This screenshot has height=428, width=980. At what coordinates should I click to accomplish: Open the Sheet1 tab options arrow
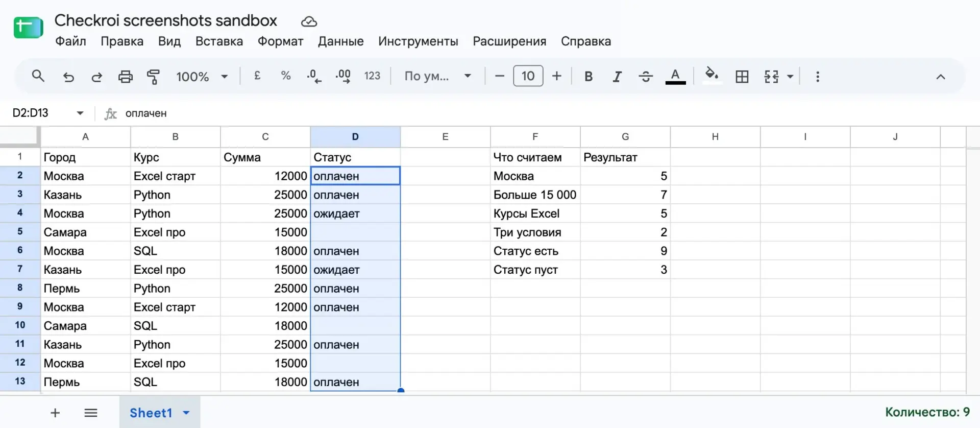click(186, 413)
